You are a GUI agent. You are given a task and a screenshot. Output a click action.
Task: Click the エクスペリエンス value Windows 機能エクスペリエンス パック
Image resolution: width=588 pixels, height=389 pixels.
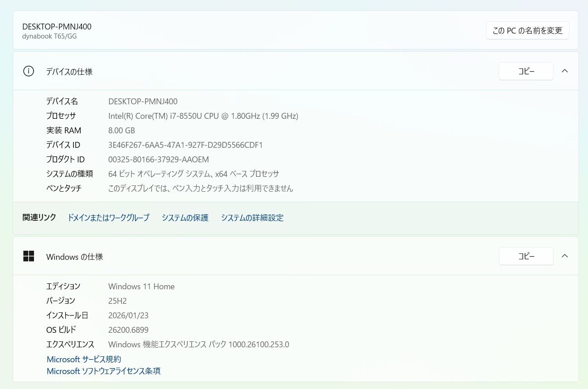click(198, 345)
